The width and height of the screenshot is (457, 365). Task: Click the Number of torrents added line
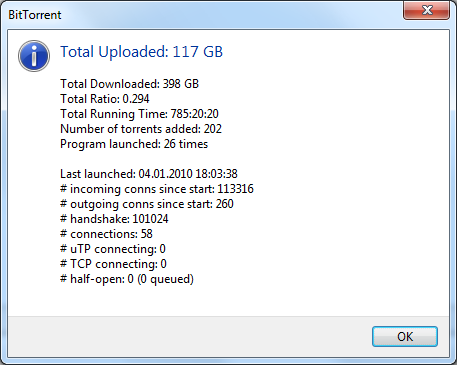point(141,129)
